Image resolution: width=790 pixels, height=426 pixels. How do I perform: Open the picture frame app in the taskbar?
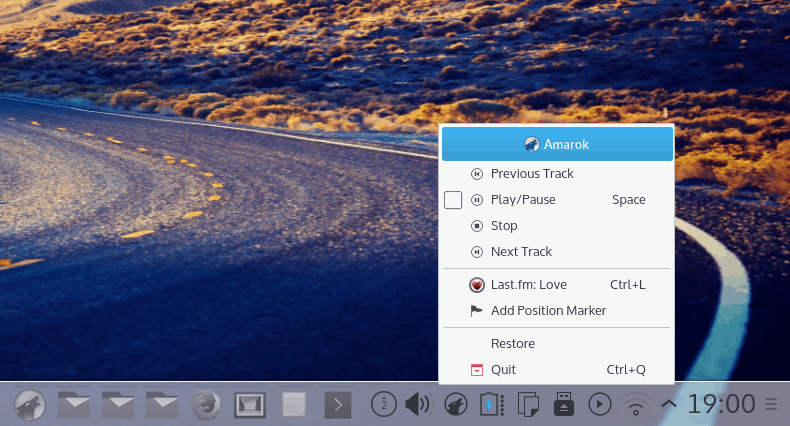(x=250, y=405)
